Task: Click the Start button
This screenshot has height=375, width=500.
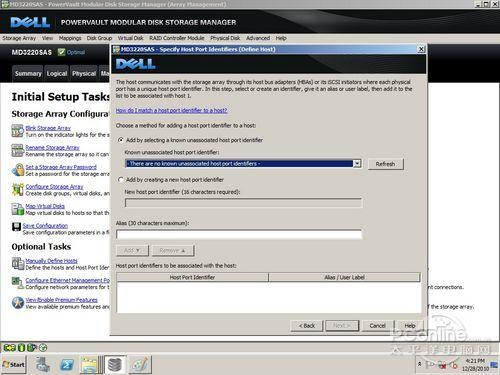Action: coord(14,365)
